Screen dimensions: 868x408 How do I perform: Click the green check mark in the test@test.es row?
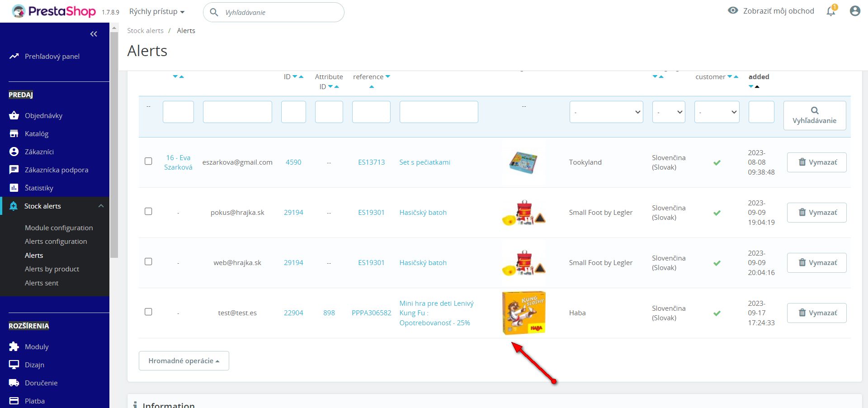tap(717, 313)
